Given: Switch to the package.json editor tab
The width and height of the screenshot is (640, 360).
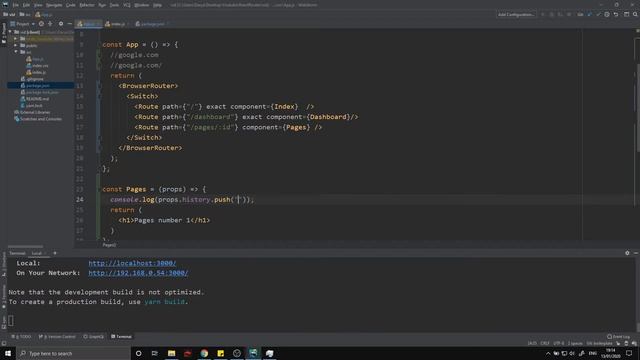Looking at the screenshot, I should click(x=151, y=24).
